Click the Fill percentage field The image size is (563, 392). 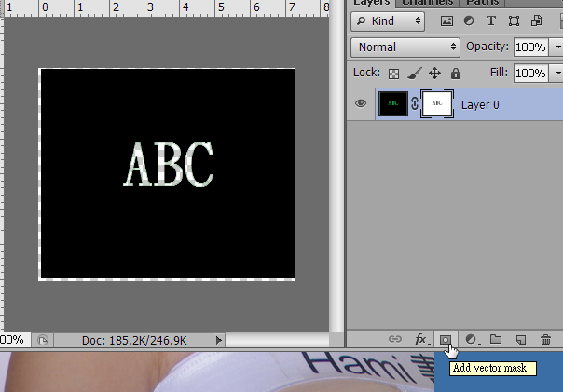tap(530, 73)
